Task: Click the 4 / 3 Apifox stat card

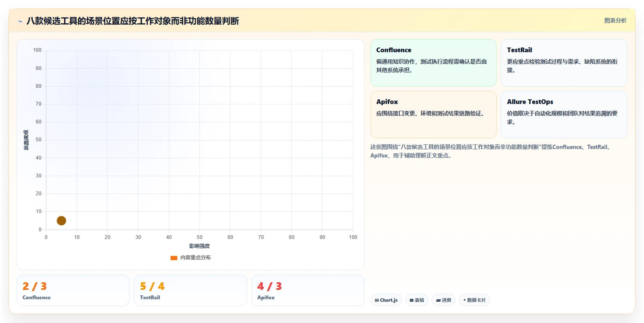Action: (x=308, y=290)
